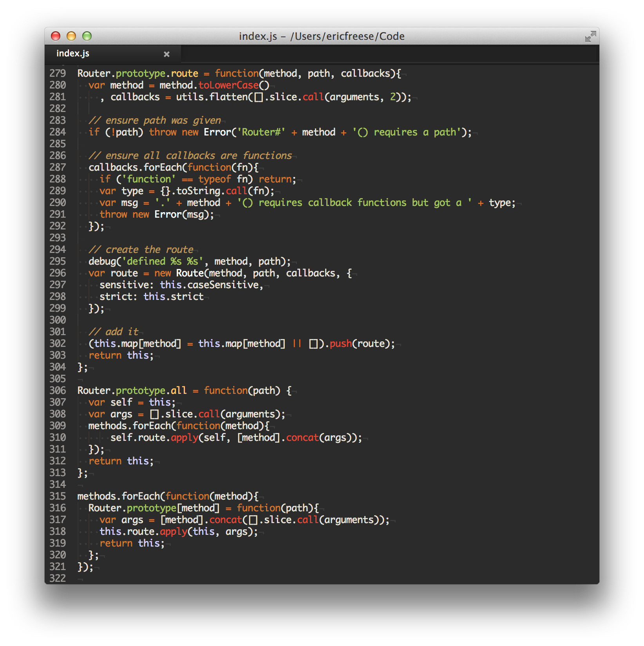Click the red close window button
The image size is (644, 646).
(56, 36)
